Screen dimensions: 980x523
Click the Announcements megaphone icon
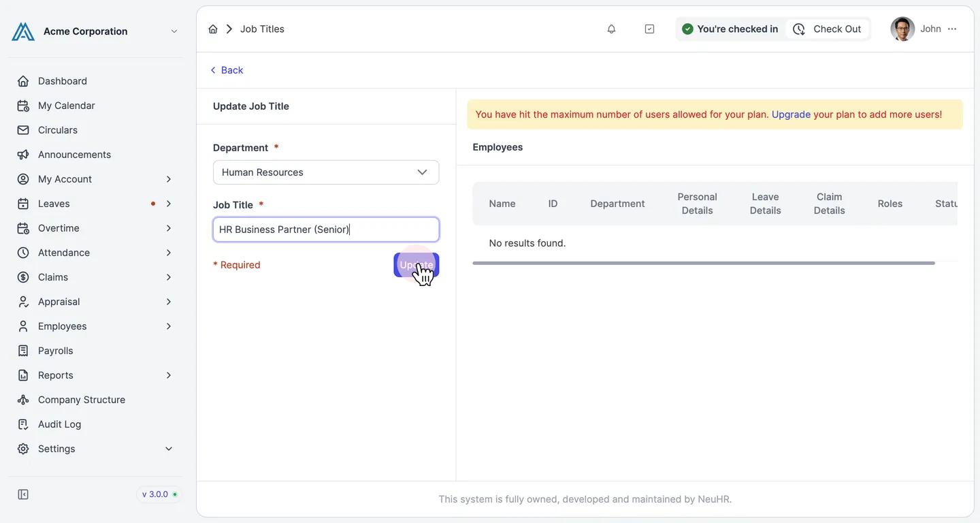tap(23, 155)
